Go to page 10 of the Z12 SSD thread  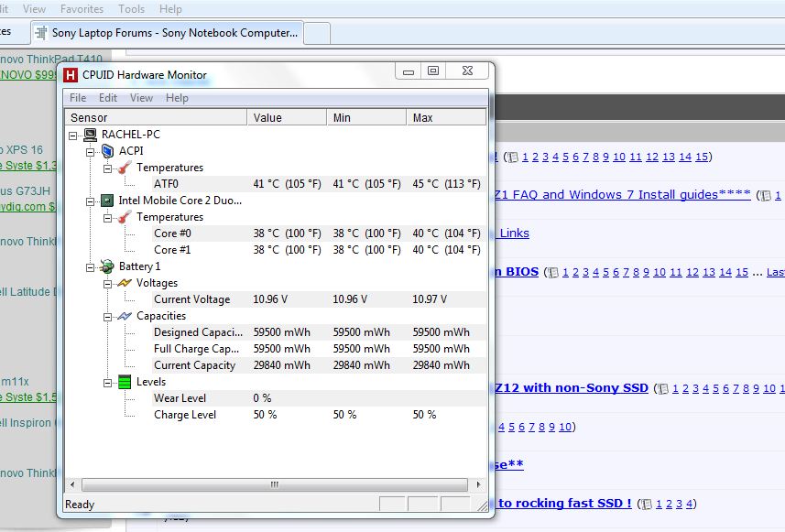coord(769,388)
